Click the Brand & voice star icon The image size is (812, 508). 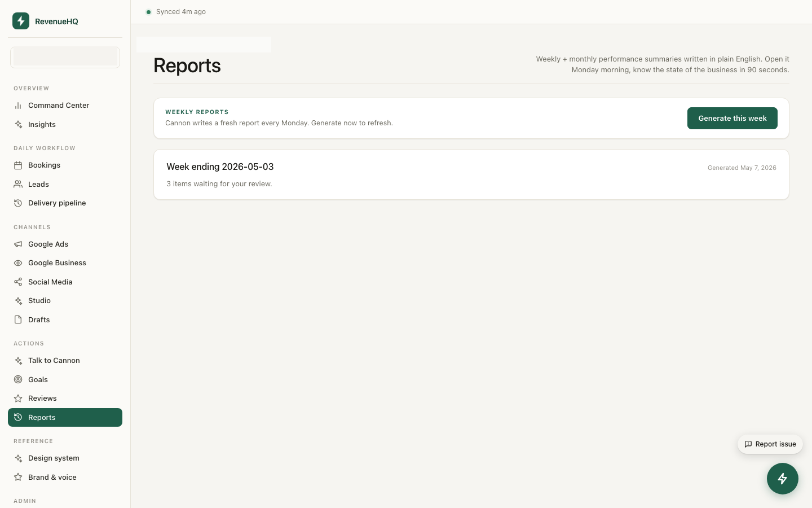click(x=18, y=478)
